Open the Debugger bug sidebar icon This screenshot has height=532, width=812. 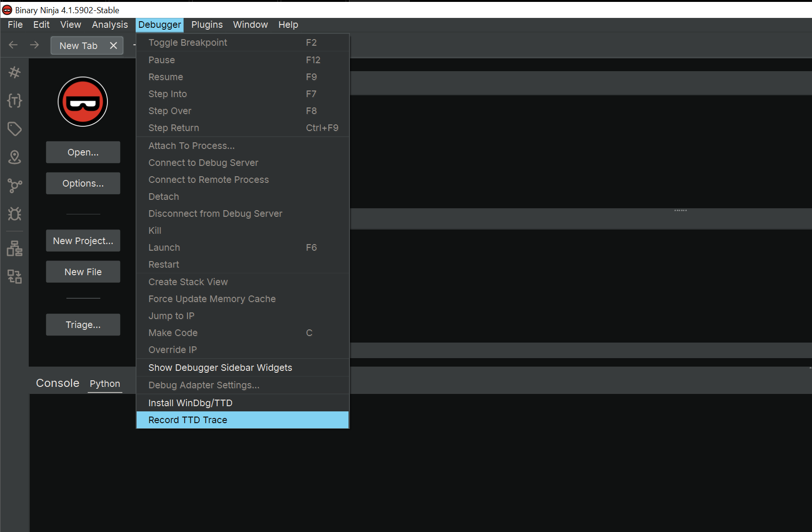15,214
